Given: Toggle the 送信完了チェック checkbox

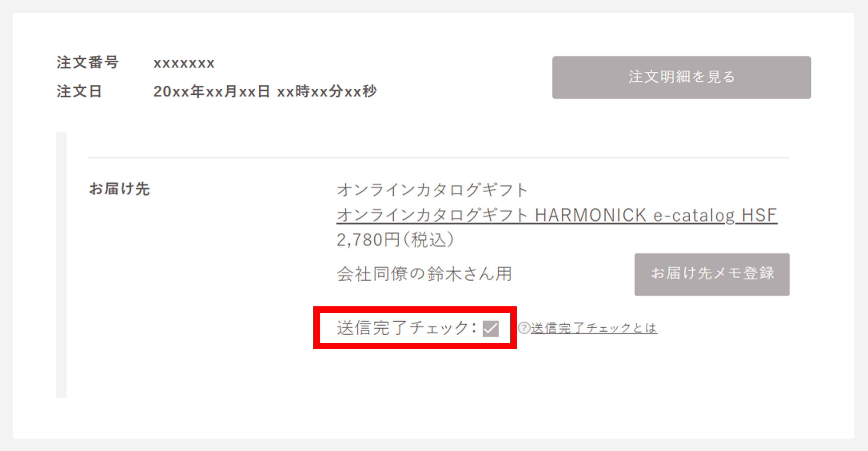Looking at the screenshot, I should [x=491, y=329].
